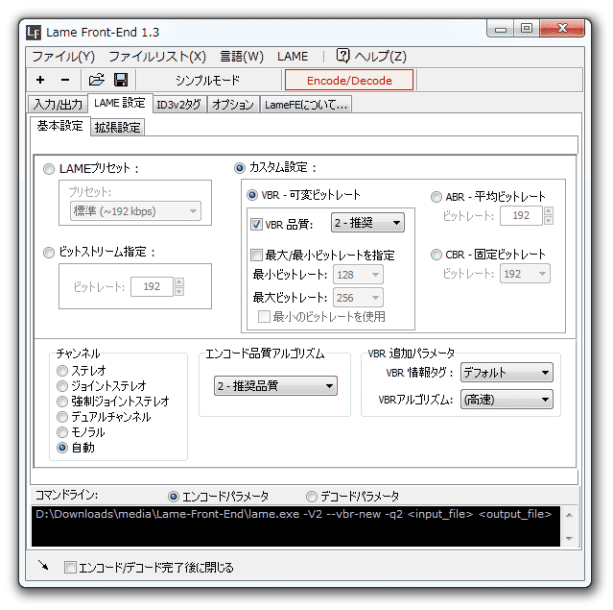The image size is (613, 610).
Task: Increase ABR bitrate with up stepper arrow
Action: 548,211
